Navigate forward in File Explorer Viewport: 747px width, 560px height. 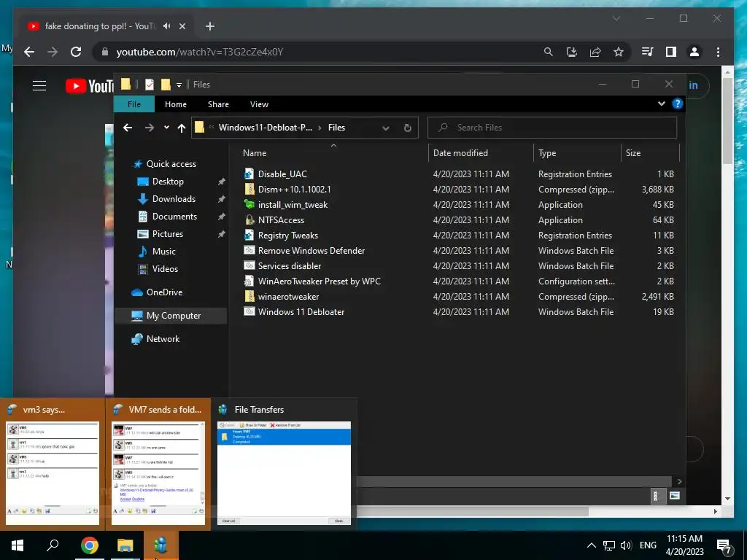(x=149, y=128)
